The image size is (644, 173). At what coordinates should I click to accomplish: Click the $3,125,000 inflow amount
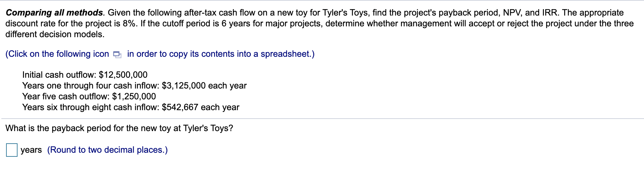click(x=184, y=85)
